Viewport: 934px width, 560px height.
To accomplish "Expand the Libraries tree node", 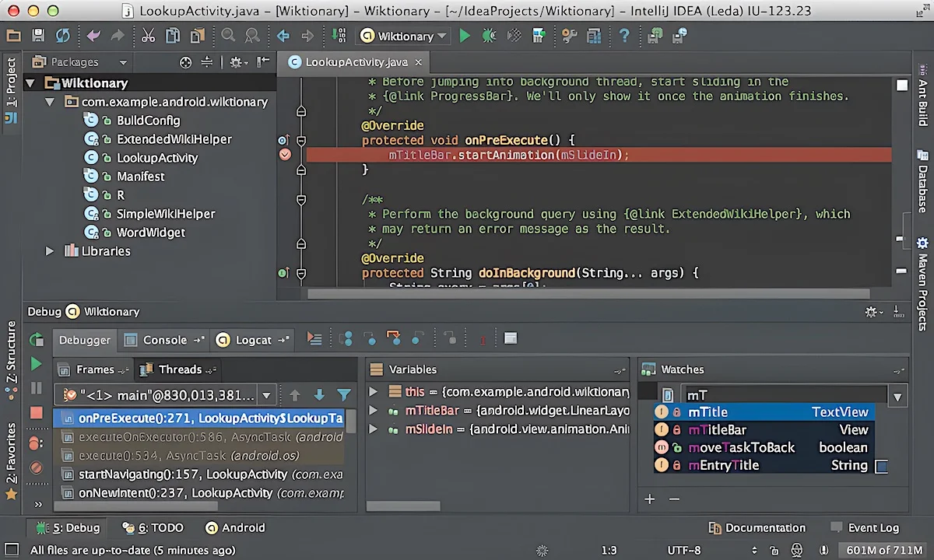I will (50, 251).
